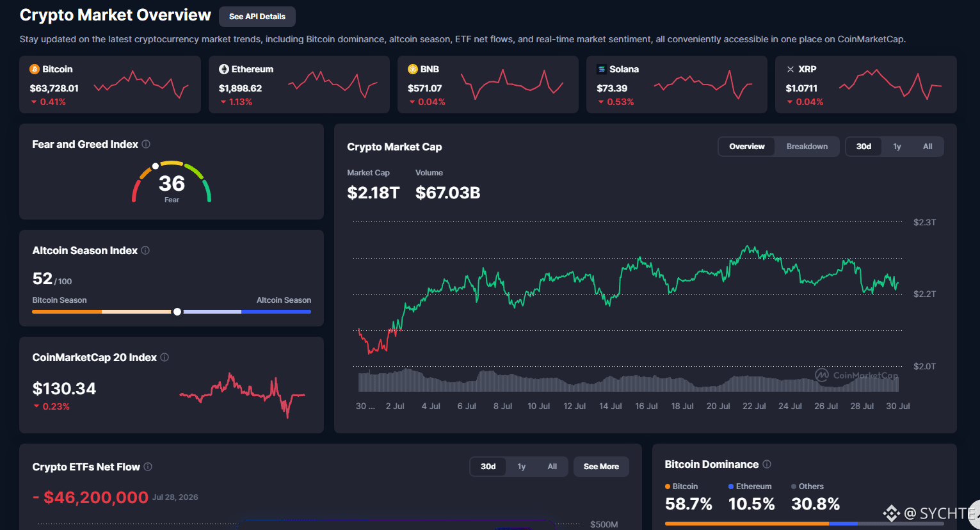Switch market cap chart to Breakdown
The image size is (980, 530).
click(x=807, y=147)
